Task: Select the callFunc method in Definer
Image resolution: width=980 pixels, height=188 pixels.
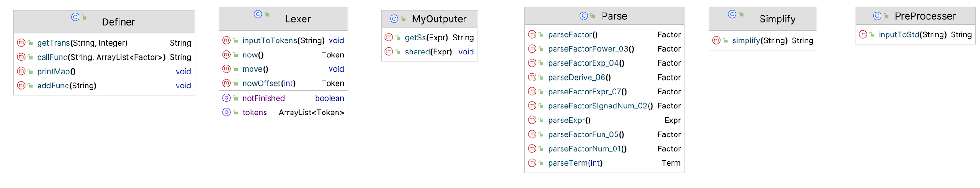Action: [x=104, y=57]
